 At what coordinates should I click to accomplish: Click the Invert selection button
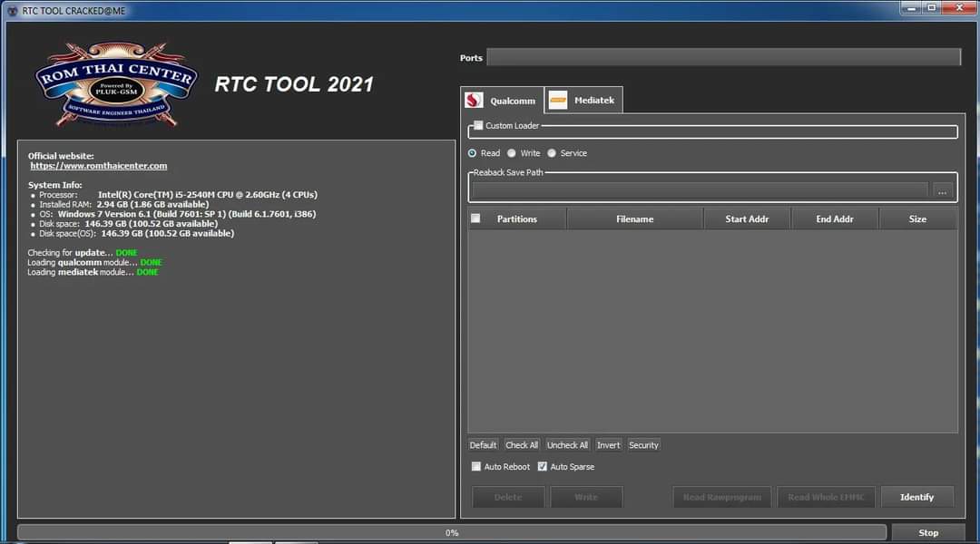pyautogui.click(x=608, y=445)
